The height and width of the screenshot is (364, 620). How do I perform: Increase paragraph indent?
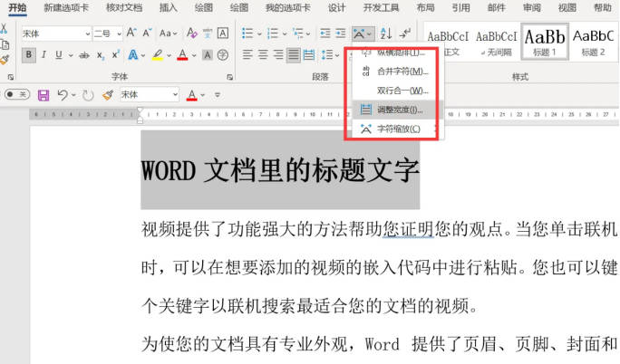(341, 34)
